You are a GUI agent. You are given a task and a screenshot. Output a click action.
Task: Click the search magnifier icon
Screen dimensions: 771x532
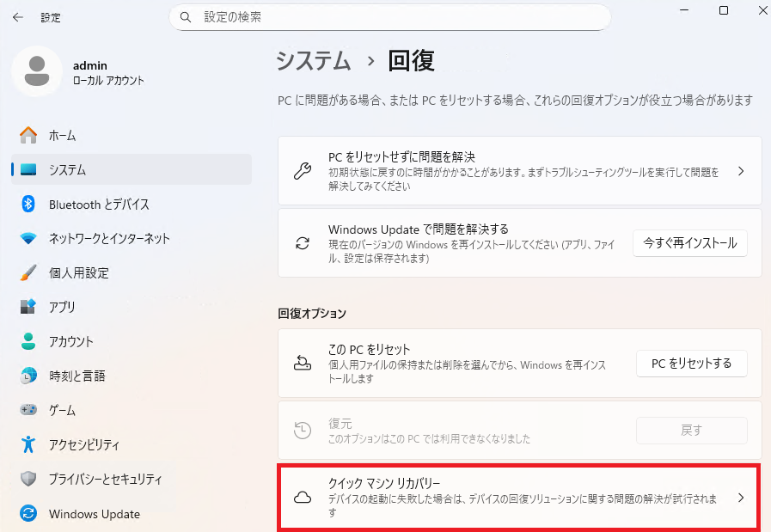point(186,17)
